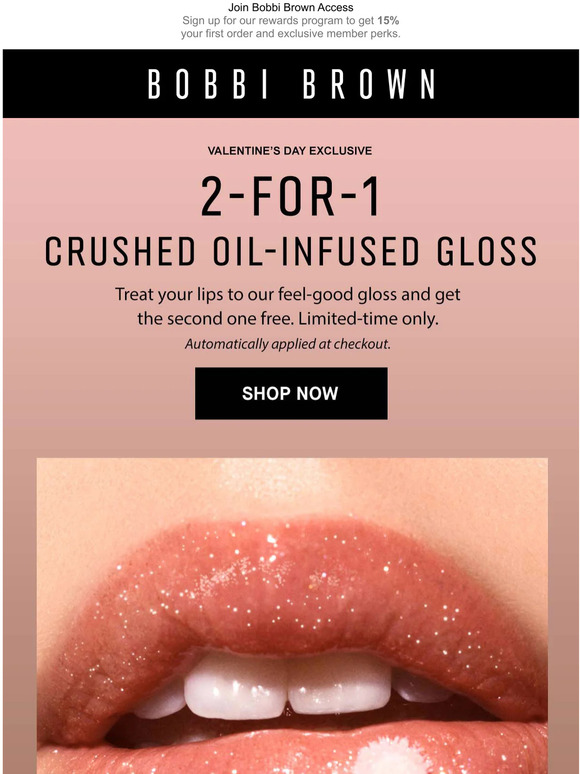Click the cupid's bow skin highlight above lips
Screen dimensions: 580x774
pos(276,481)
